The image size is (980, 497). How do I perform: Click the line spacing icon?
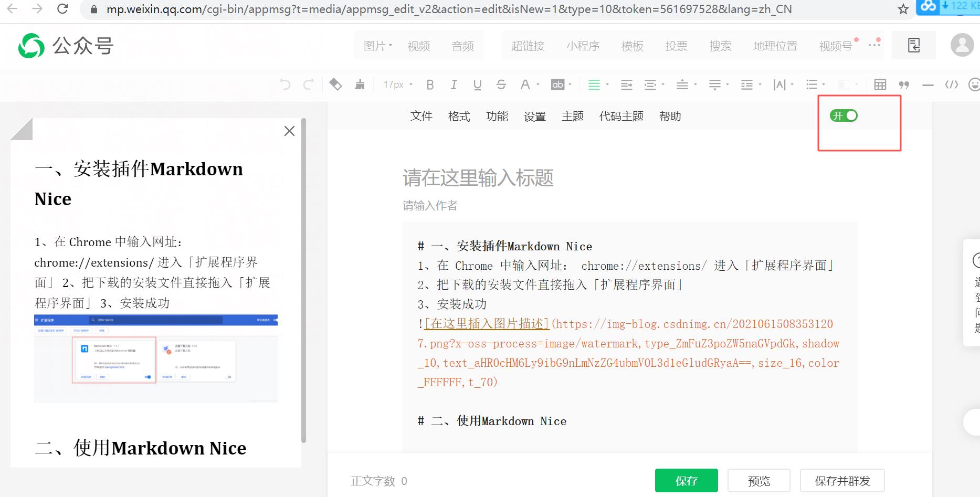tap(746, 84)
